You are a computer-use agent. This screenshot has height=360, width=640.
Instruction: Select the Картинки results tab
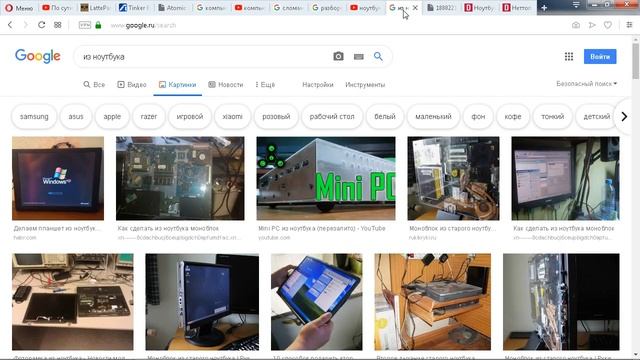[x=178, y=84]
